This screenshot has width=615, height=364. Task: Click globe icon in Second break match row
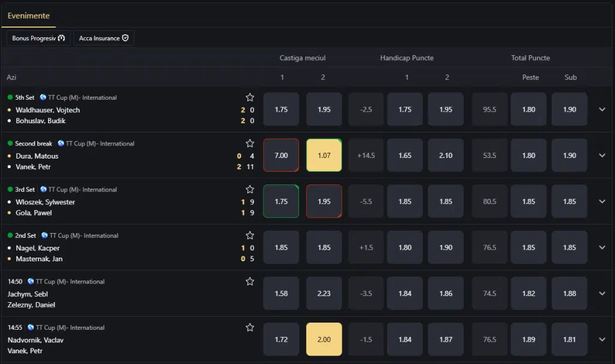[61, 143]
